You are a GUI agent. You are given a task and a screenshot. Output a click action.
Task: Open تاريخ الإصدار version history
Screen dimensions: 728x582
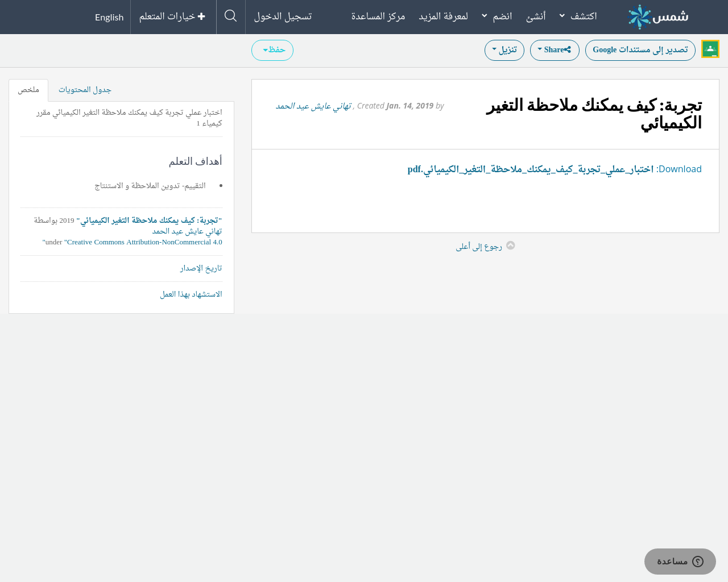point(201,268)
